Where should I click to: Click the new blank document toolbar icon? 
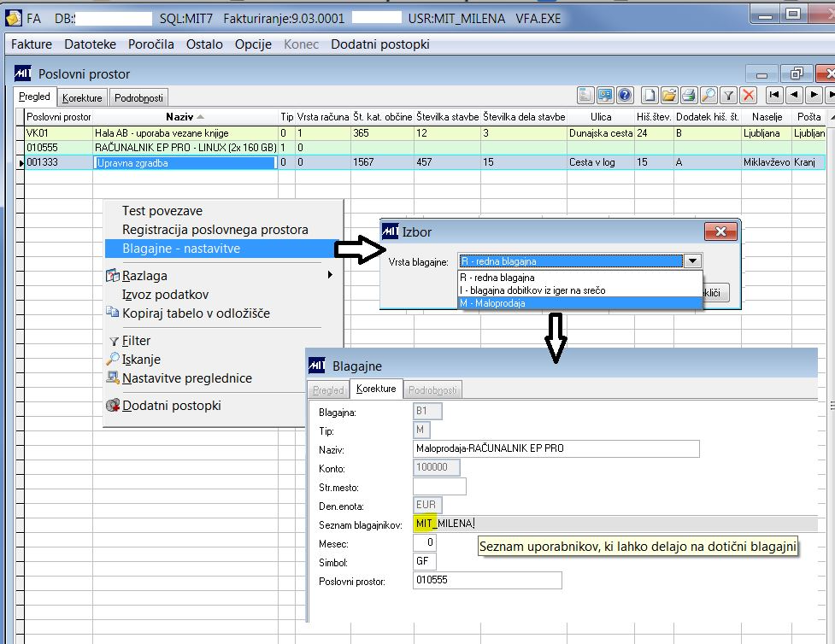pos(650,95)
